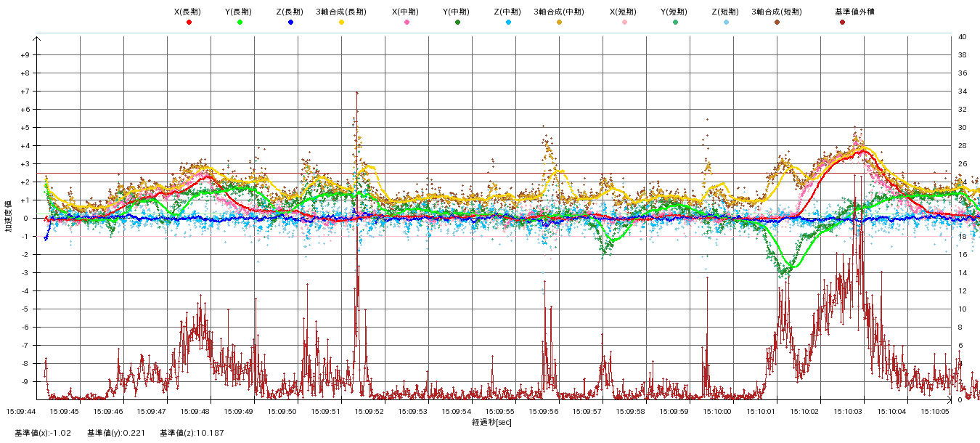The height and width of the screenshot is (443, 980).
Task: Hide the 基準値外積 dark red series
Action: tap(842, 23)
